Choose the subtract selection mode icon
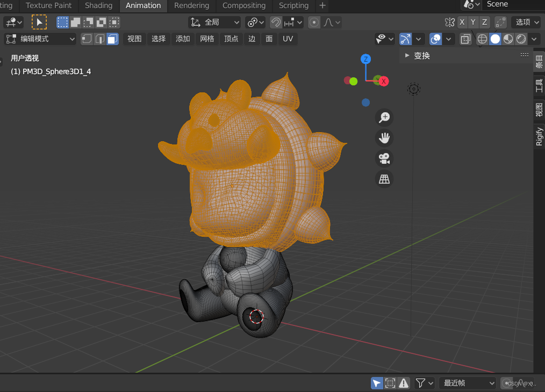The height and width of the screenshot is (392, 545). pos(88,23)
